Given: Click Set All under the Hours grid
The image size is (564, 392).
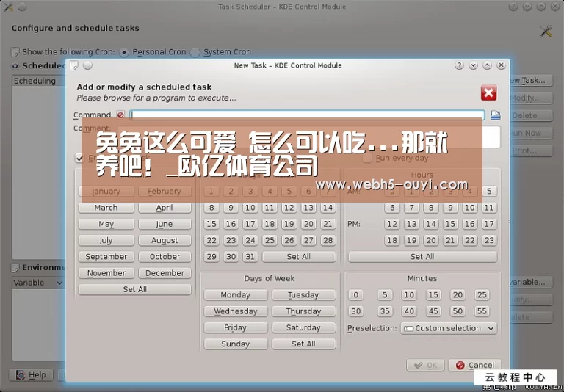Looking at the screenshot, I should [423, 257].
